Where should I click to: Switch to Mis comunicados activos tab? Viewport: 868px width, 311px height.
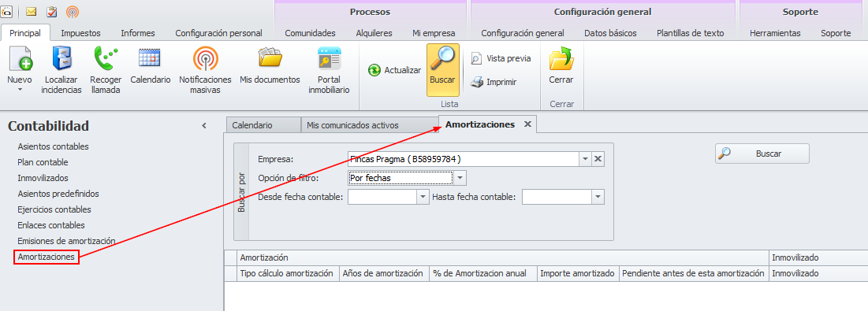tap(370, 125)
